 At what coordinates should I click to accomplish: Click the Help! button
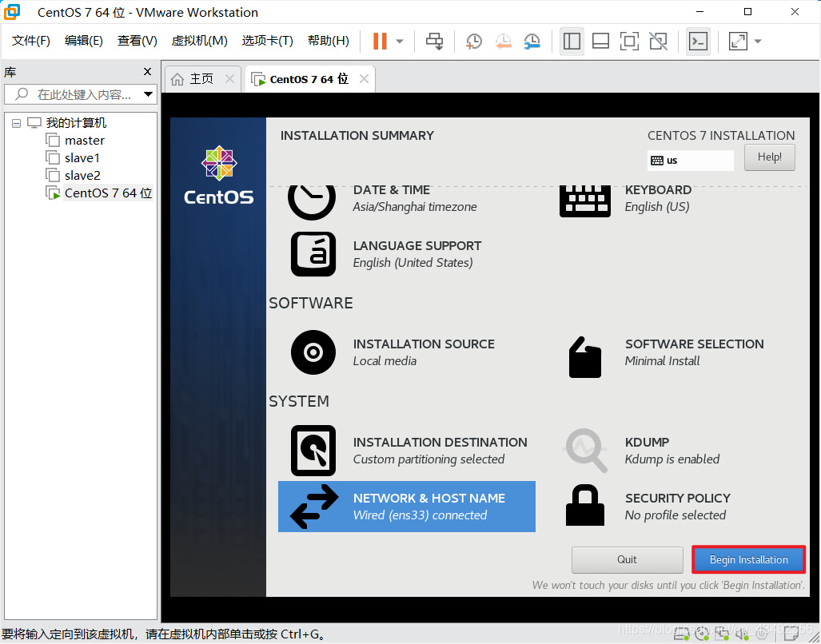click(769, 157)
